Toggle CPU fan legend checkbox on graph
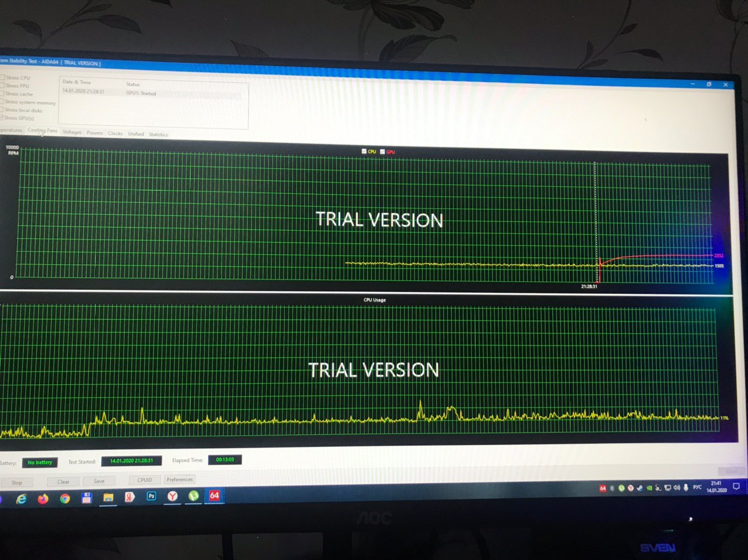The width and height of the screenshot is (748, 560). click(364, 151)
